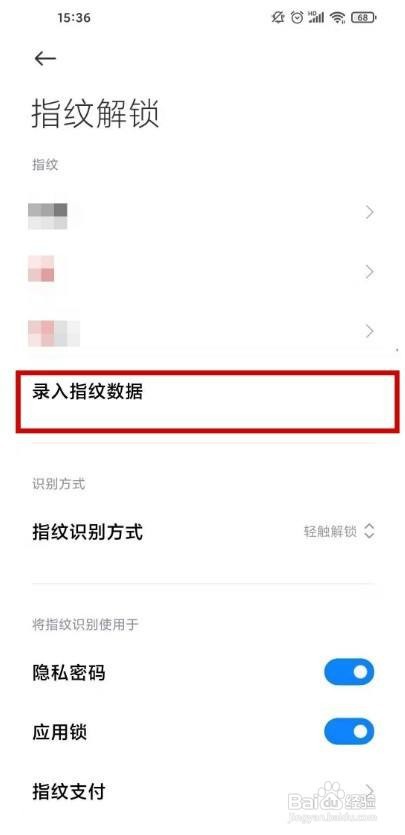
Task: Tap the Wi-Fi status icon
Action: tap(337, 18)
